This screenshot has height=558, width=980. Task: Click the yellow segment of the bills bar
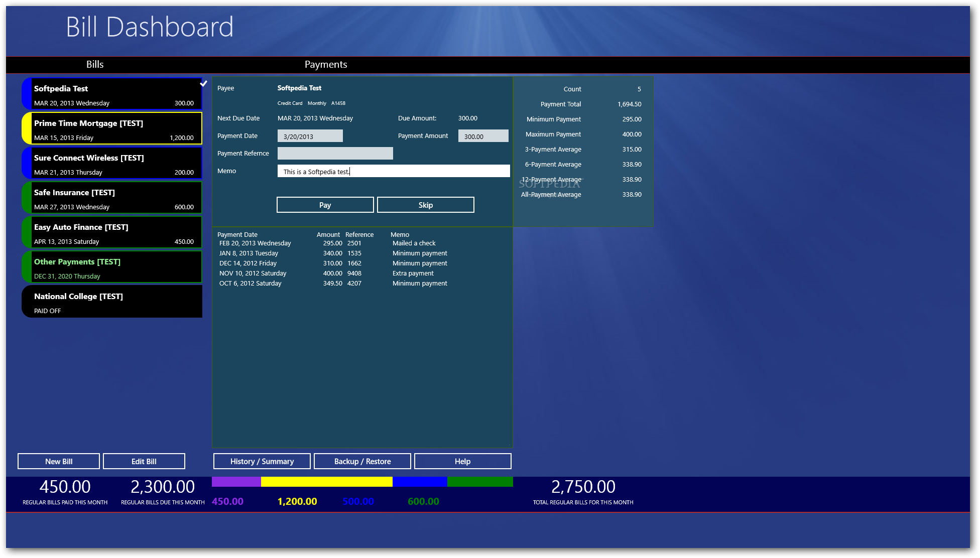(x=327, y=482)
